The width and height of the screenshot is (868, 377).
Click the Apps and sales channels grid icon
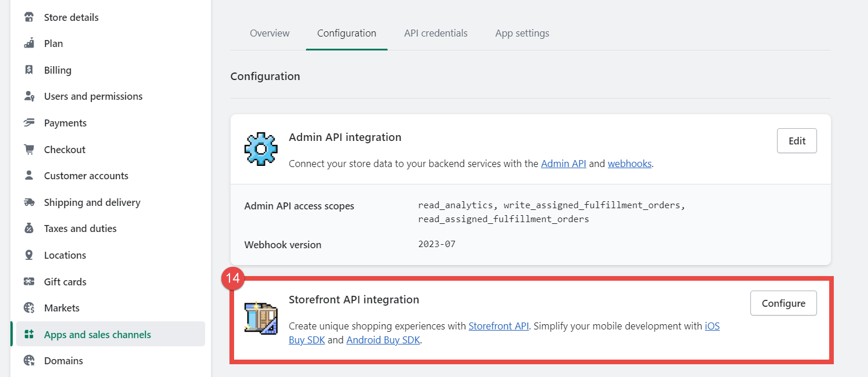(29, 335)
